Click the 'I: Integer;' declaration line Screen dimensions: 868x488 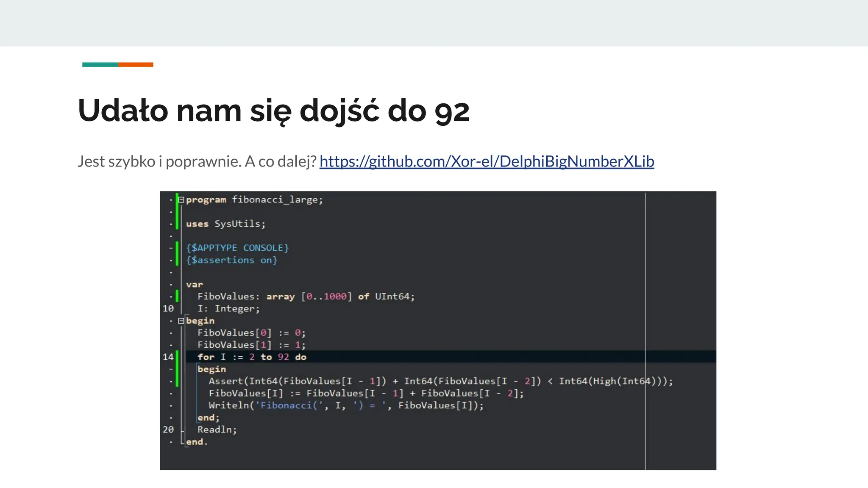pyautogui.click(x=228, y=308)
